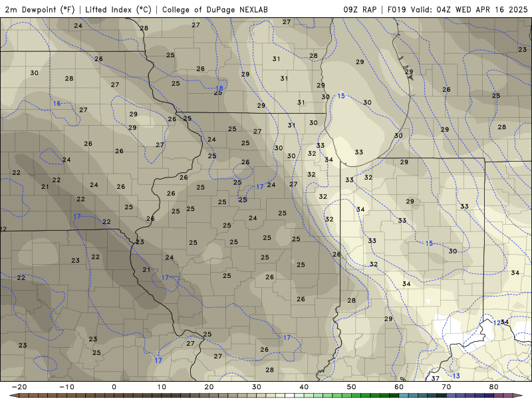Click the black '37' dewpoint value
532x399 pixels.
pyautogui.click(x=436, y=378)
